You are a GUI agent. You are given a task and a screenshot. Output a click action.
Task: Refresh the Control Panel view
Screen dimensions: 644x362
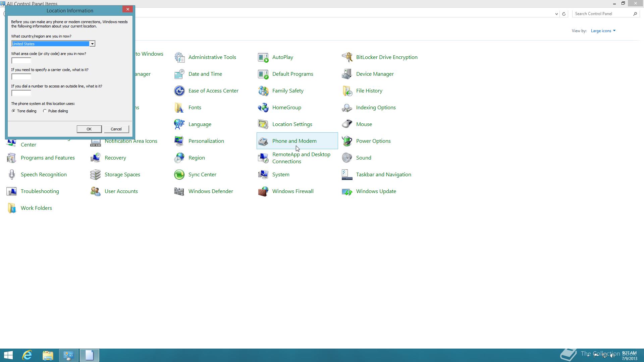[x=564, y=14]
